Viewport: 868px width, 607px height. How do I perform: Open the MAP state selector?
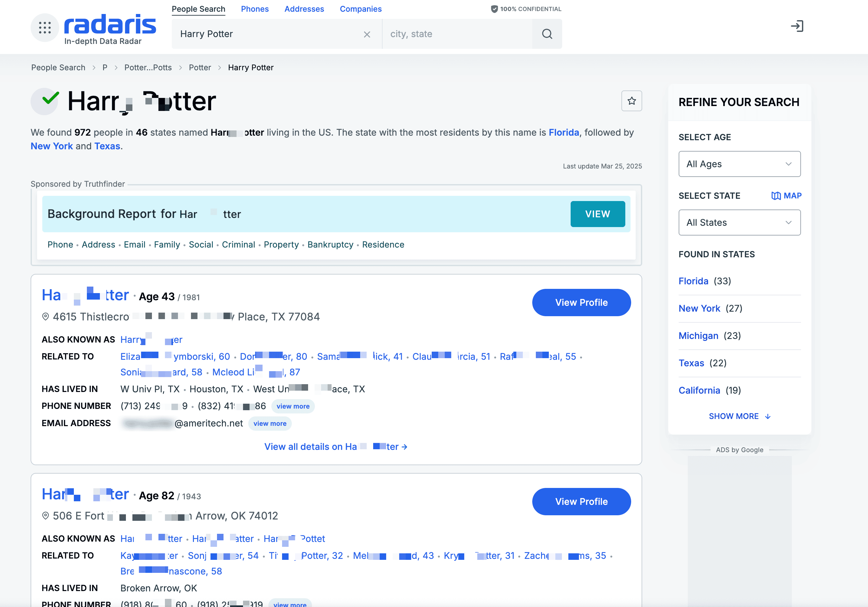[x=786, y=196]
